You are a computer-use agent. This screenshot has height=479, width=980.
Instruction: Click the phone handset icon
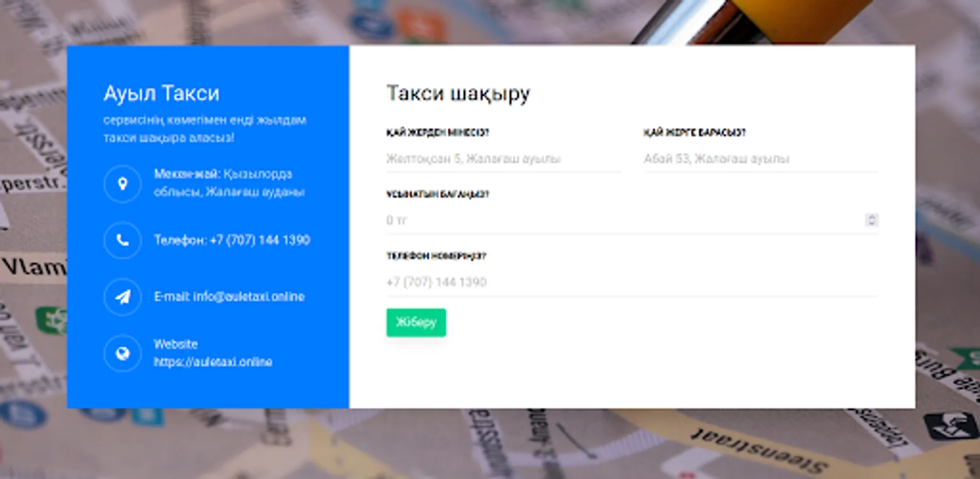122,240
